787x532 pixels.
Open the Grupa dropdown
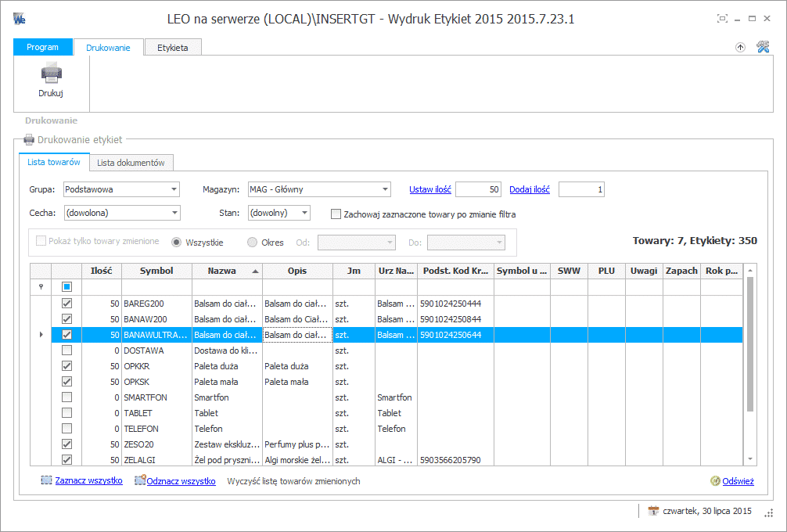(x=174, y=189)
